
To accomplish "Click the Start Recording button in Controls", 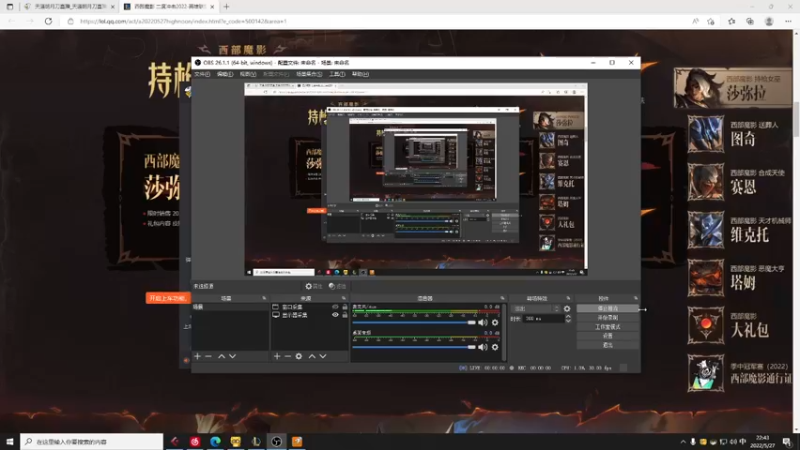I will pos(607,318).
